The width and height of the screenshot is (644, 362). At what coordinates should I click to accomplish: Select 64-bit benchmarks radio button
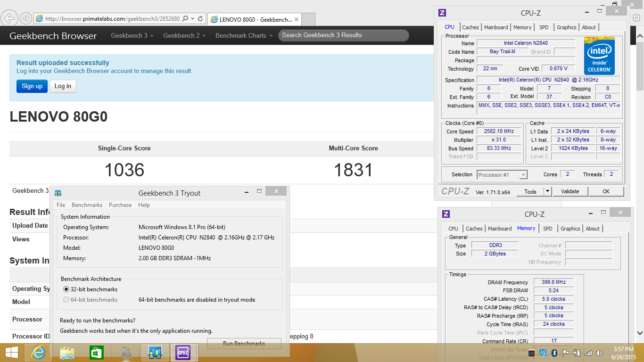click(x=66, y=300)
